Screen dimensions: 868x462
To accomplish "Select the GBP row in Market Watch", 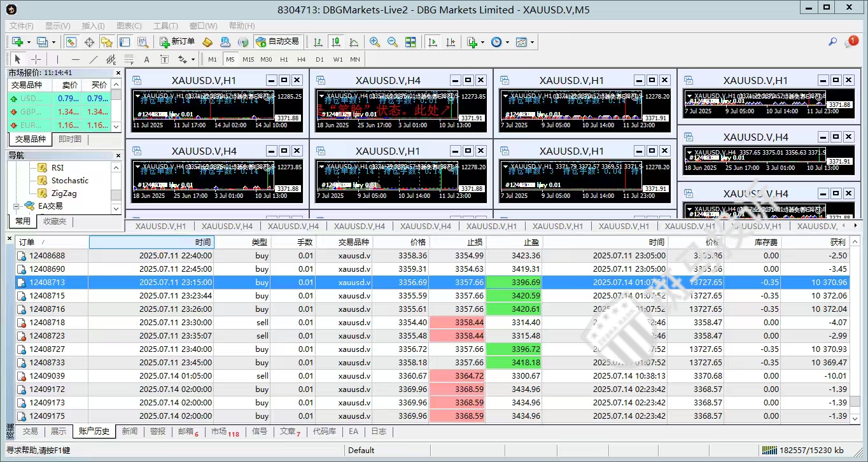I will 59,112.
